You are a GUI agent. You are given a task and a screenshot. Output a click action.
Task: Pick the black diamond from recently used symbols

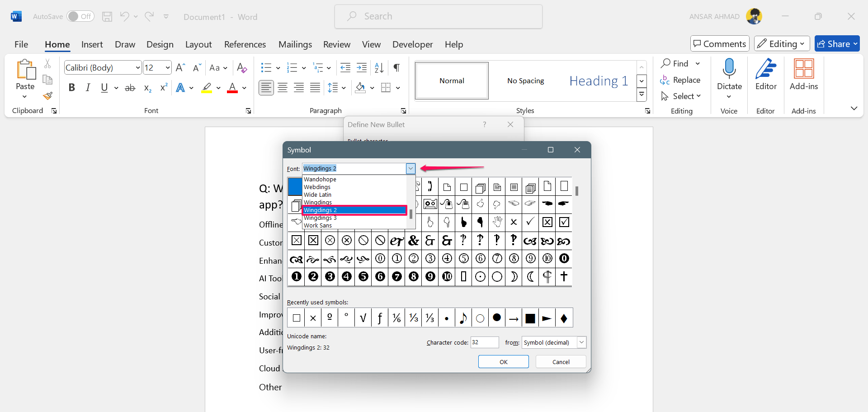(564, 318)
